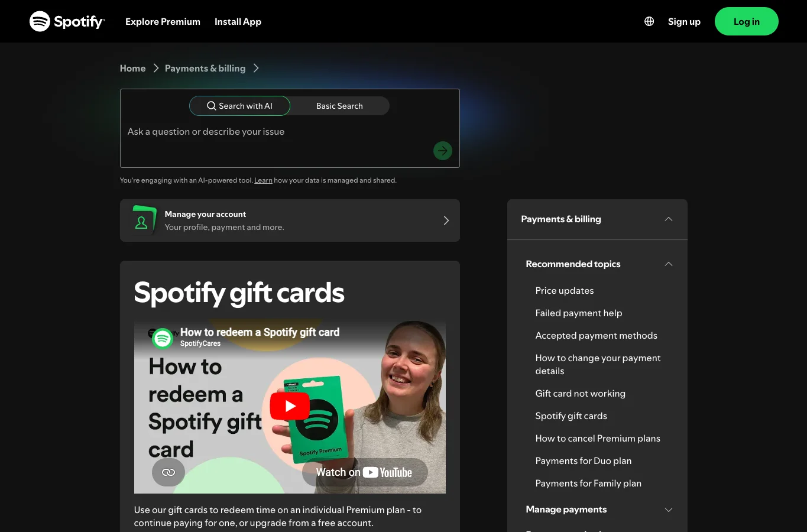This screenshot has height=532, width=807.
Task: Select the Search with AI tab
Action: click(x=239, y=106)
